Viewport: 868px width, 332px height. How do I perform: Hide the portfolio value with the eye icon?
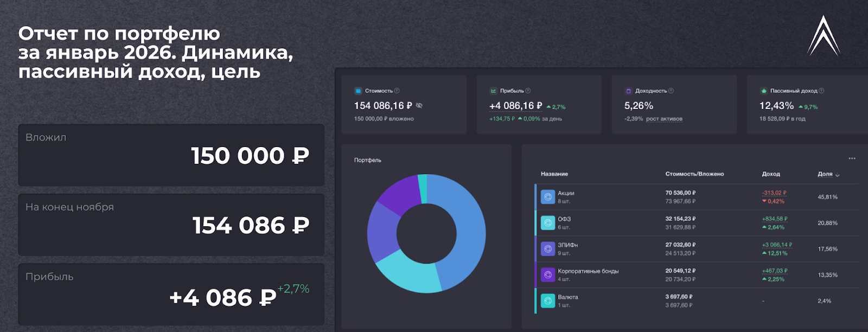(x=419, y=106)
